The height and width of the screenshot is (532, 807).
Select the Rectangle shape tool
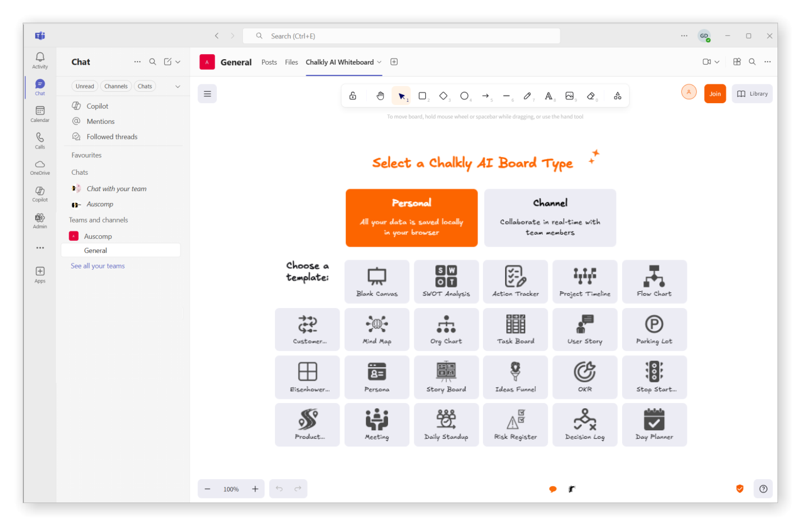pos(423,96)
